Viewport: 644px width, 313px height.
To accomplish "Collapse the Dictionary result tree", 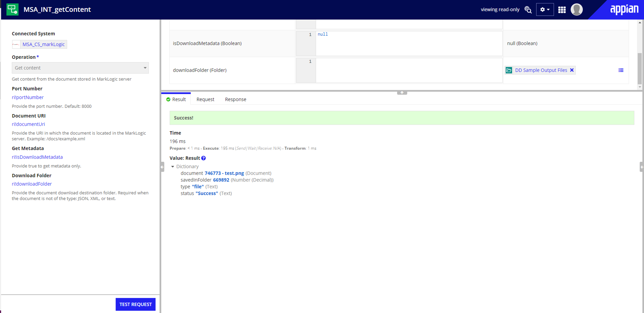I will 173,167.
